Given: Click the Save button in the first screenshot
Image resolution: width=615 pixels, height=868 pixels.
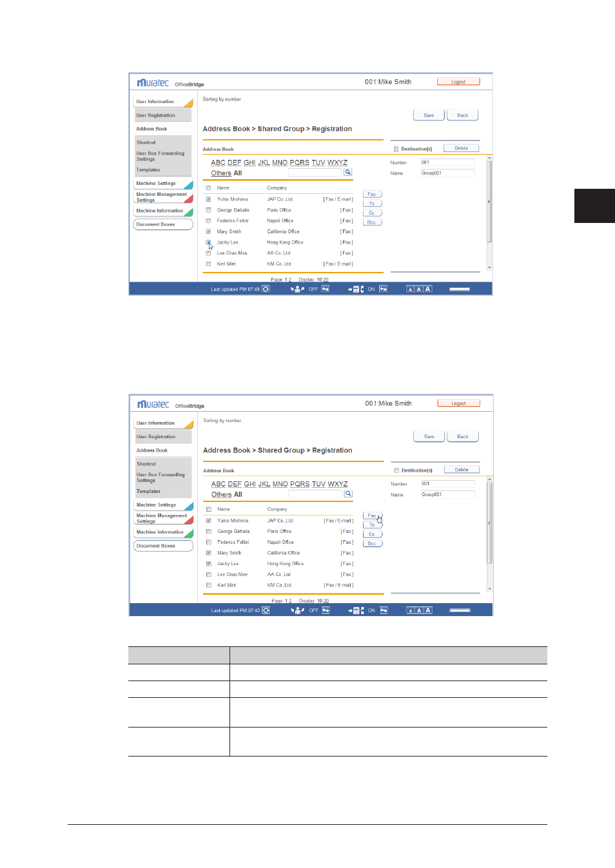Looking at the screenshot, I should point(429,115).
